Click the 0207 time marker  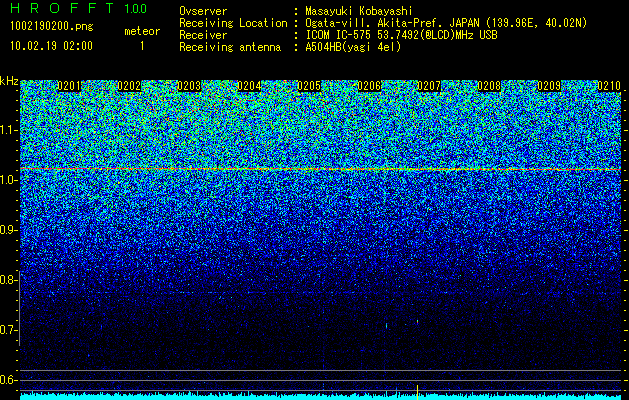429,86
